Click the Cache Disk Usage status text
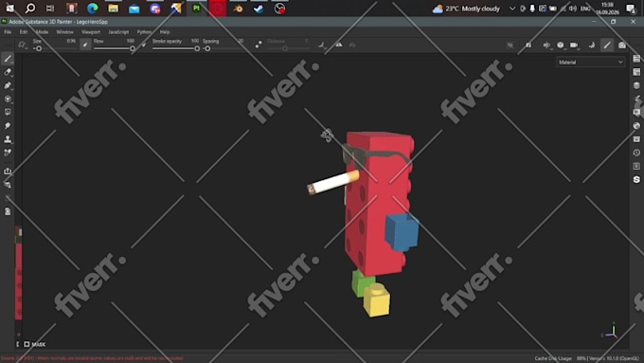The height and width of the screenshot is (363, 644). point(553,358)
